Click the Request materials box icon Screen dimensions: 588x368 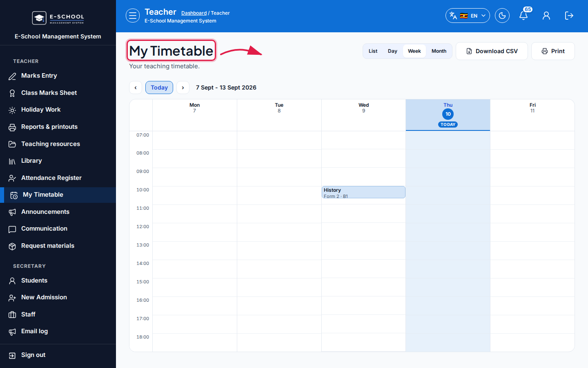click(x=12, y=246)
